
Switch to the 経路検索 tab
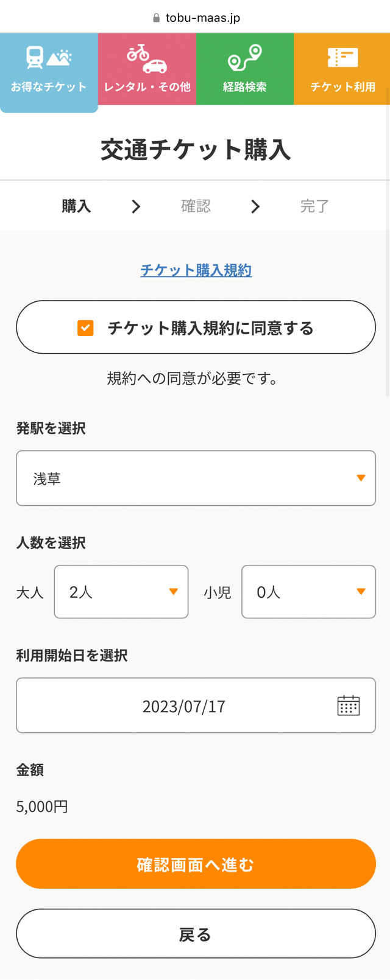(x=244, y=69)
